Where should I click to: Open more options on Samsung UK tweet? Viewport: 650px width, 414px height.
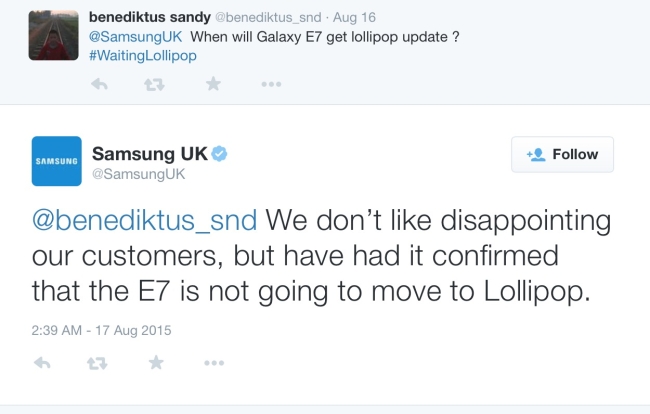pos(214,362)
